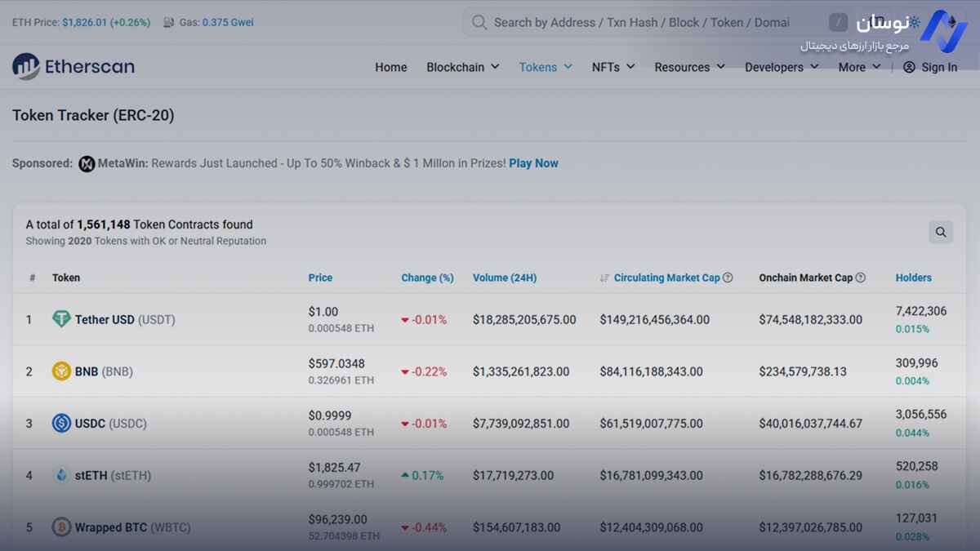Image resolution: width=980 pixels, height=551 pixels.
Task: Open the Tokens dropdown menu
Action: 546,68
